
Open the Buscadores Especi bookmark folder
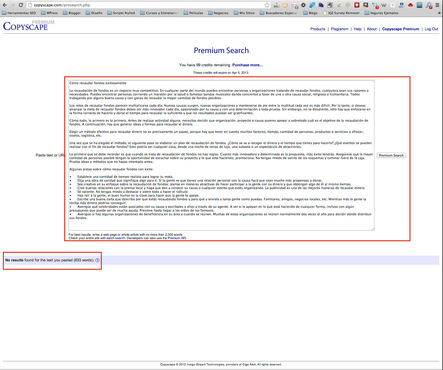pyautogui.click(x=279, y=13)
